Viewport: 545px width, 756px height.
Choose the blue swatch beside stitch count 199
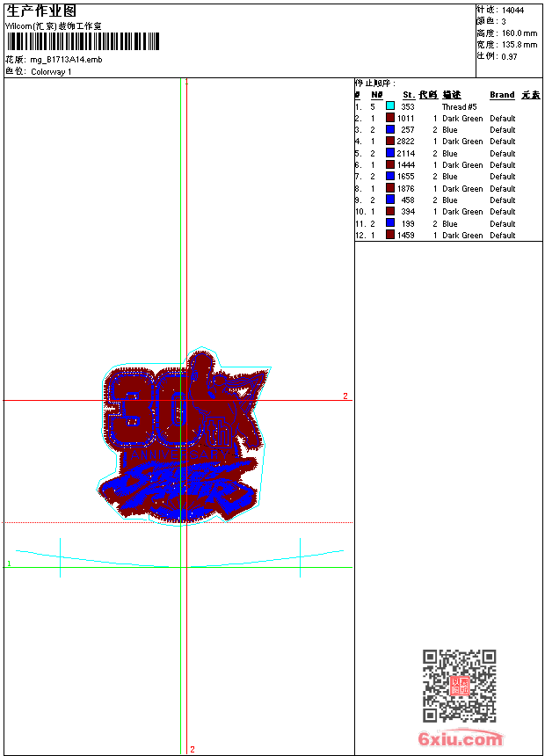(x=390, y=223)
